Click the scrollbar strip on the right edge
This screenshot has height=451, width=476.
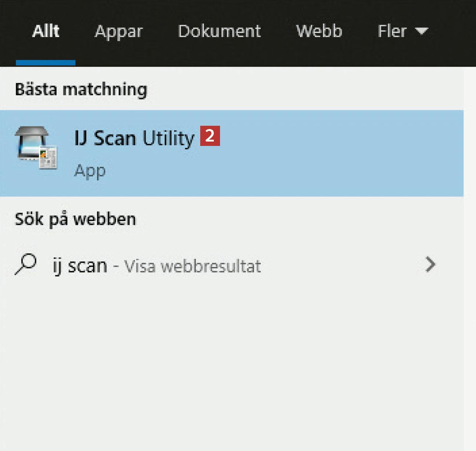click(x=469, y=257)
